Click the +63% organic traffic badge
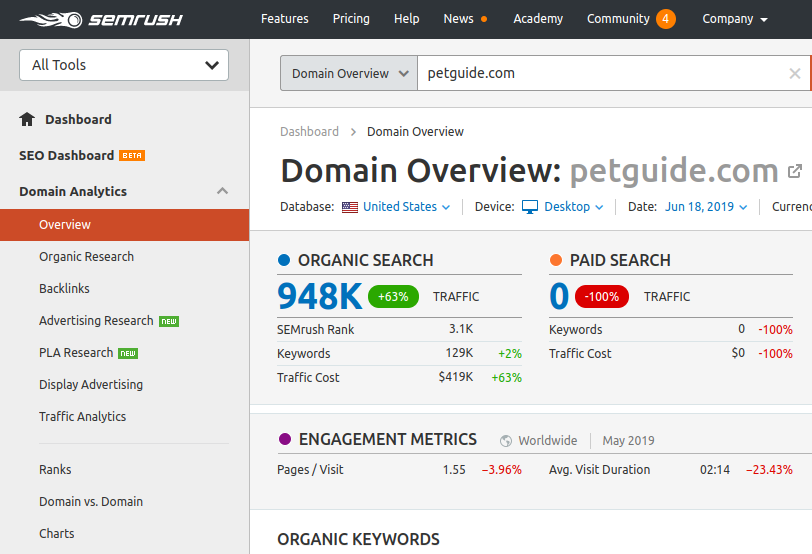The width and height of the screenshot is (812, 554). (393, 297)
